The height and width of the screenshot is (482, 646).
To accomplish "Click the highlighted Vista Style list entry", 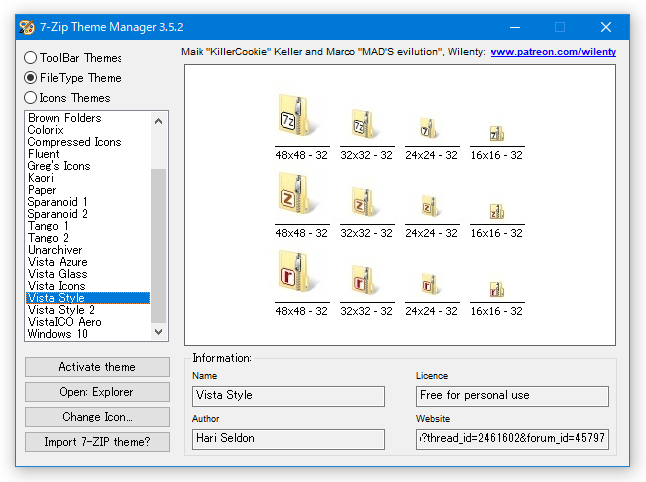I will [x=88, y=298].
